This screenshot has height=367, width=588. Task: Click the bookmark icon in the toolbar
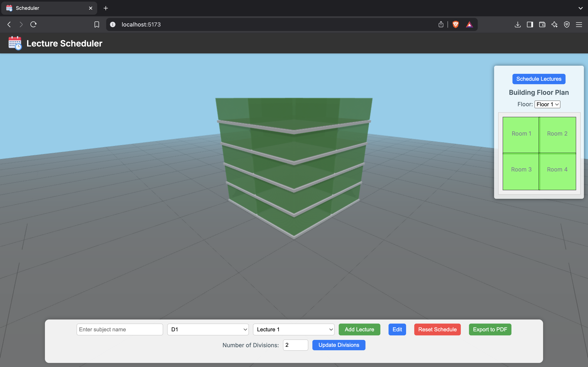pos(97,24)
